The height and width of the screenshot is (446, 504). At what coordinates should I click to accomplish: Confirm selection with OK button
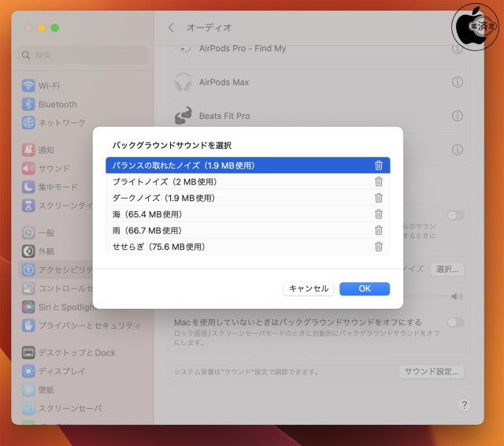365,288
